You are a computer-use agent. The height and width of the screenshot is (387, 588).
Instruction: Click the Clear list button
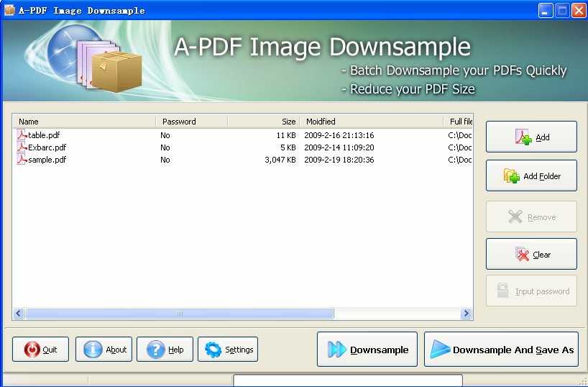531,254
